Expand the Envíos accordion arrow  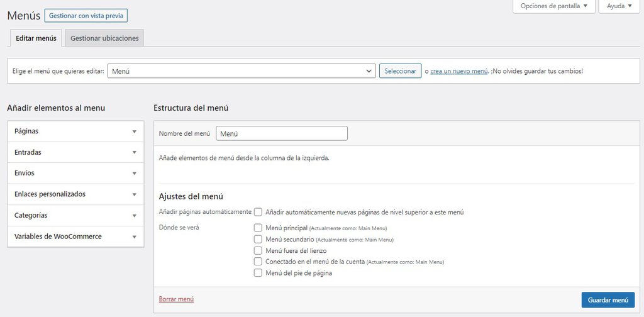coord(135,174)
